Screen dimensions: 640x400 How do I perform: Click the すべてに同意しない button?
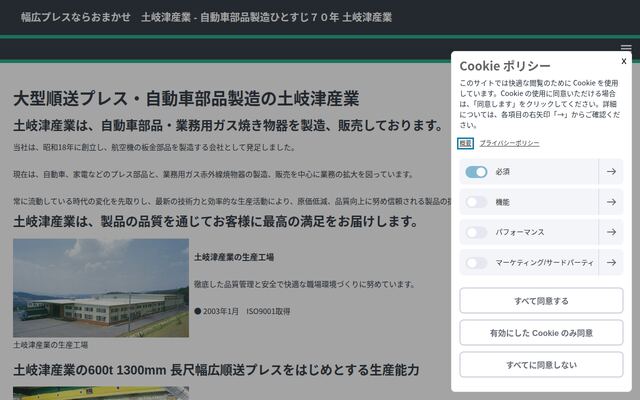tap(541, 364)
